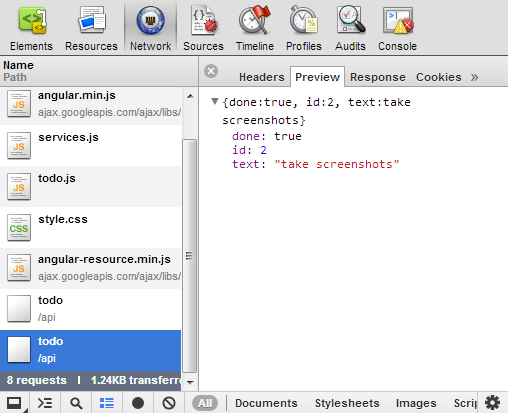Open the Elements panel
The width and height of the screenshot is (508, 413).
point(31,29)
